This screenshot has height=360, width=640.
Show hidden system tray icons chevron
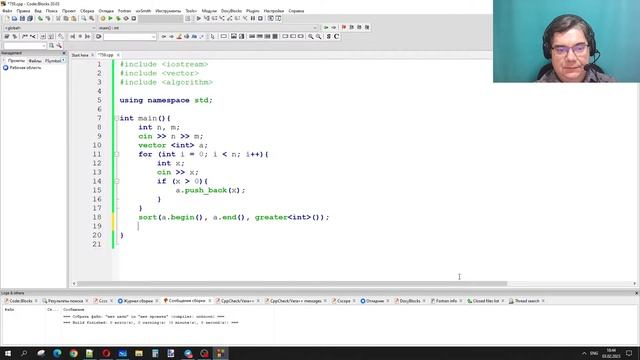pos(584,353)
